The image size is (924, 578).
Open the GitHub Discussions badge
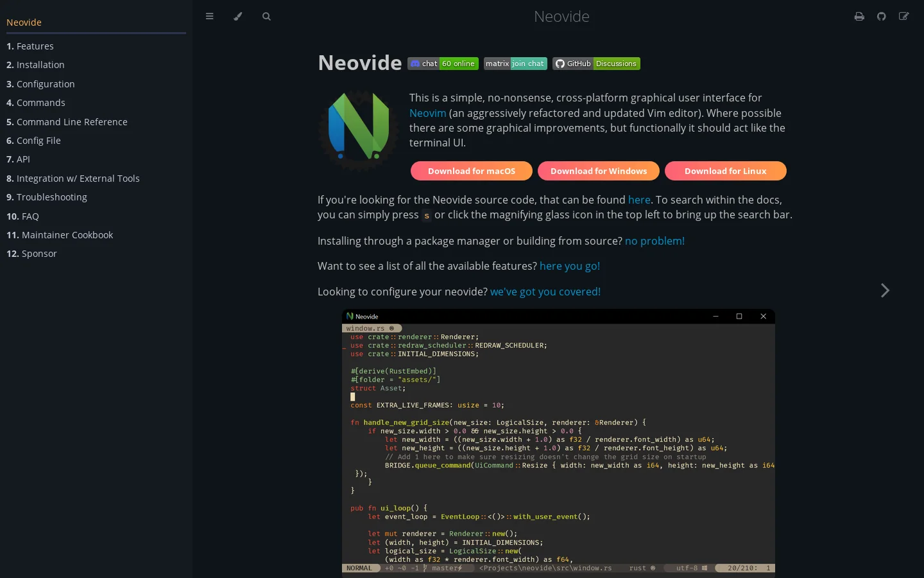point(596,64)
